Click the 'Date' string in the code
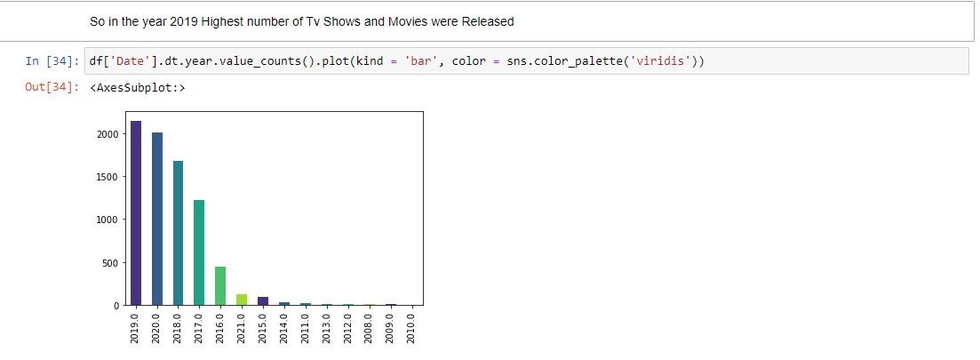This screenshot has height=360, width=980. (x=128, y=61)
